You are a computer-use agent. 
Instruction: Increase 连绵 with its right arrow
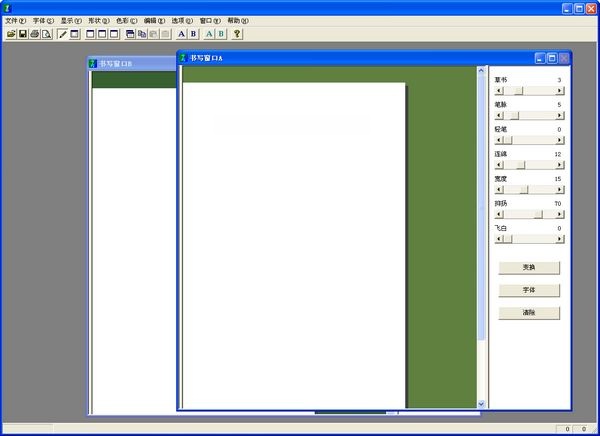(559, 165)
